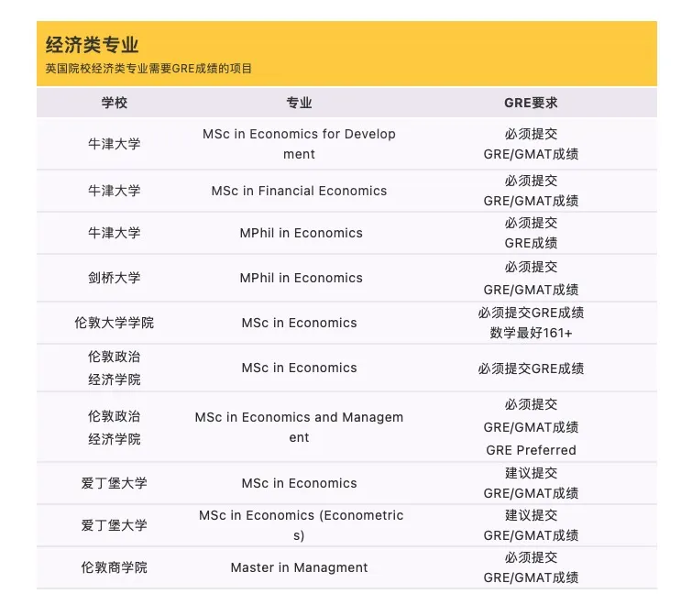Click Oxford's MPhil in Economics program cell
The width and height of the screenshot is (681, 616).
pos(301,233)
